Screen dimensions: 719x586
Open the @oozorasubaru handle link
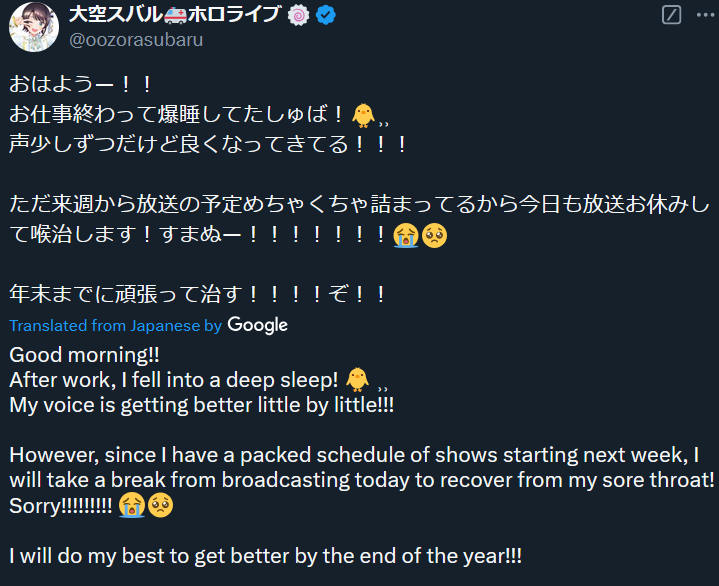point(136,40)
